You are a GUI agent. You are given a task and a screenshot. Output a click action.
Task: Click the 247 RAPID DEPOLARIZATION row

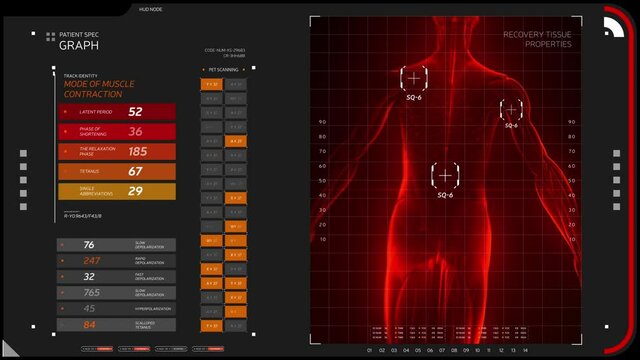click(x=116, y=261)
